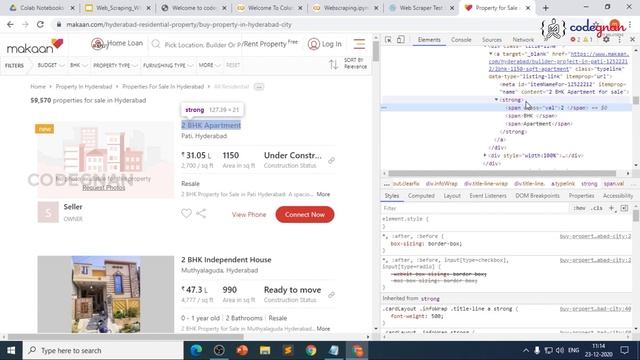This screenshot has width=640, height=360.
Task: Open Sublime Text from taskbar
Action: coord(288,351)
